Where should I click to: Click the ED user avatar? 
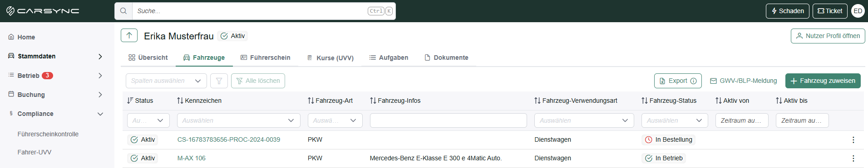pyautogui.click(x=858, y=11)
